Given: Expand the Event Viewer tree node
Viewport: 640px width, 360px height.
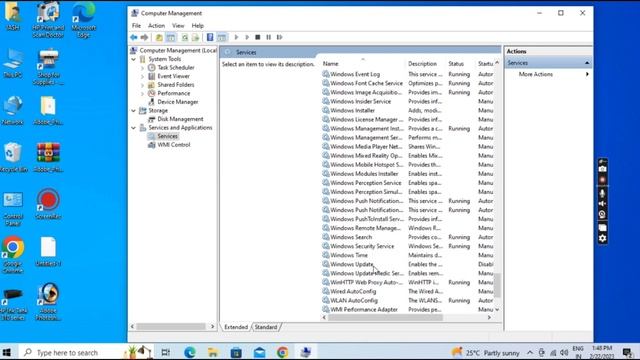Looking at the screenshot, I should click(142, 76).
